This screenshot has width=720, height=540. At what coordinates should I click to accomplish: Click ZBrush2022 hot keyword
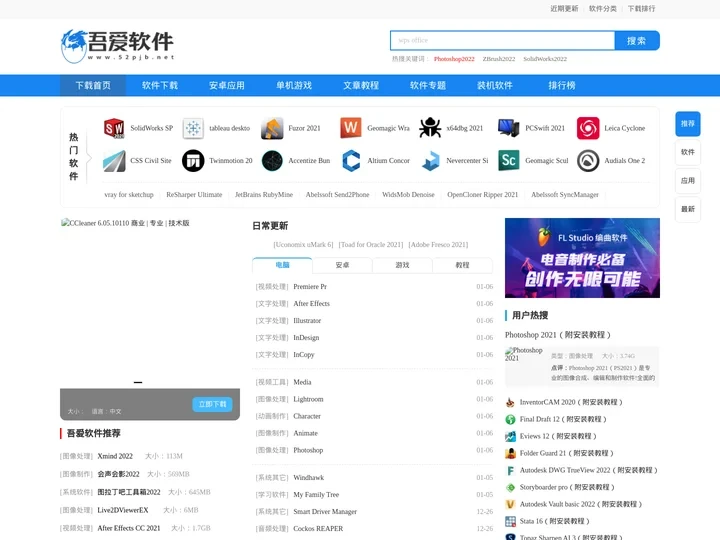(499, 59)
